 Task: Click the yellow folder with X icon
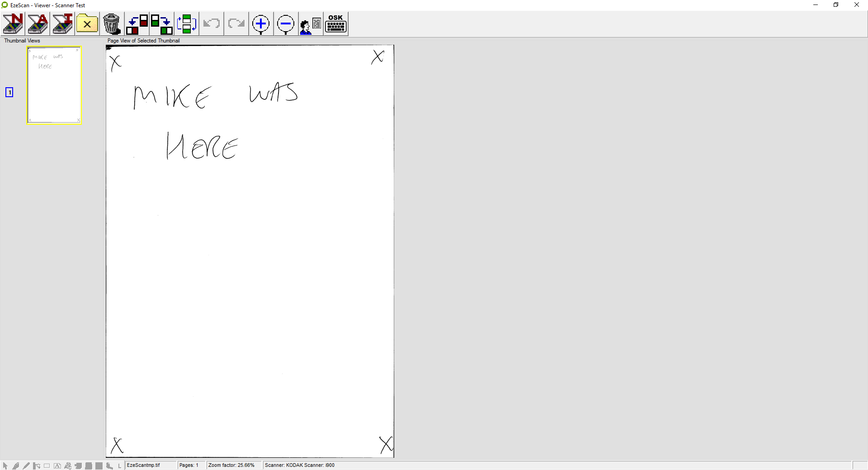coord(87,24)
